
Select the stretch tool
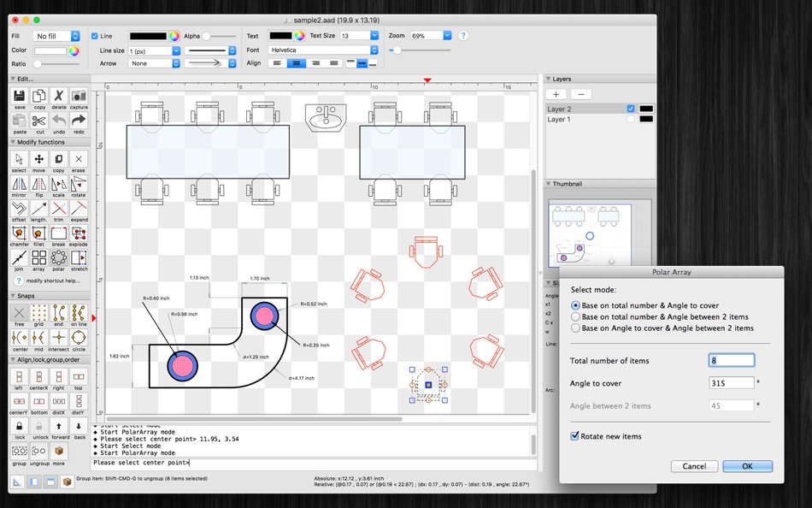78,257
